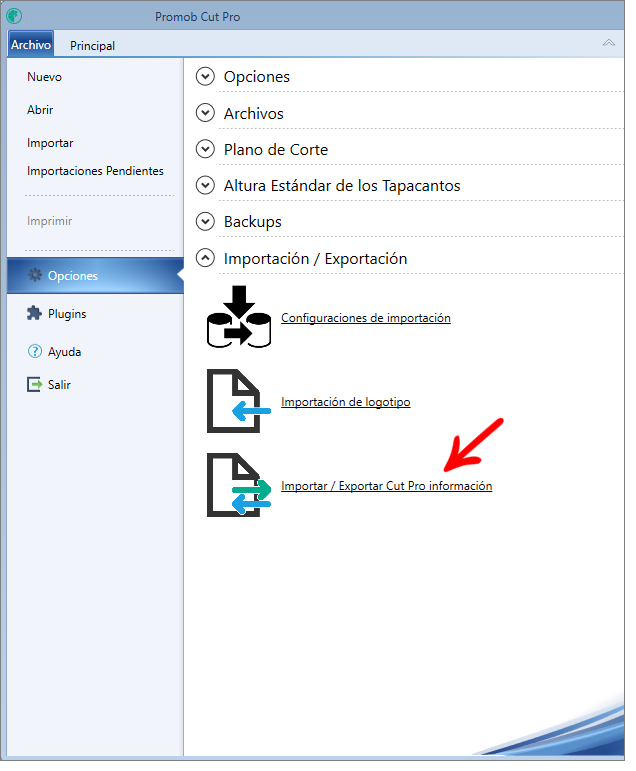Collapse the Importación / Exportación chevron

point(205,258)
